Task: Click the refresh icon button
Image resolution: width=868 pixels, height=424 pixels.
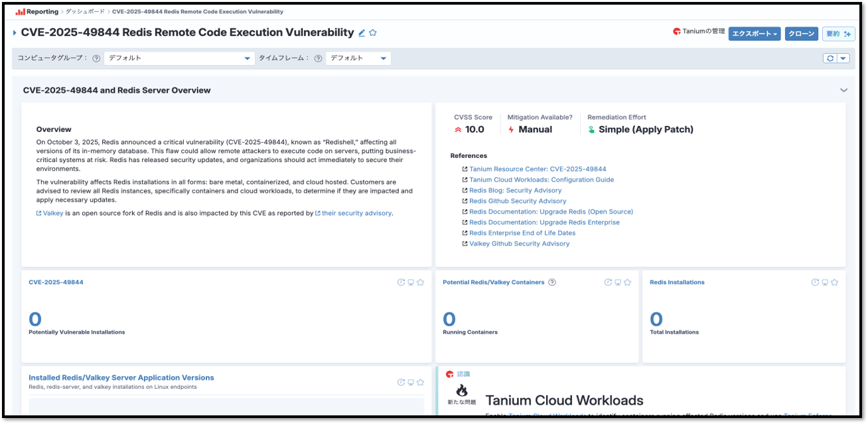Action: click(830, 58)
